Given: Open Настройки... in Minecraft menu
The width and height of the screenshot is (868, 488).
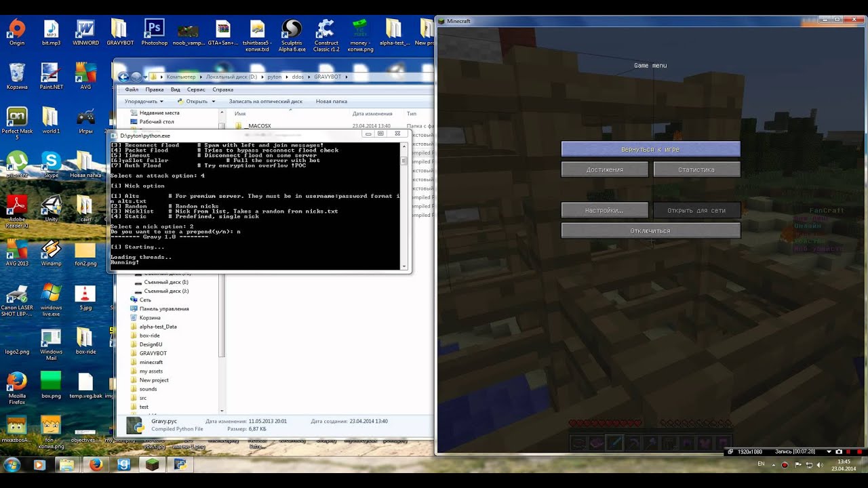Looking at the screenshot, I should [605, 210].
